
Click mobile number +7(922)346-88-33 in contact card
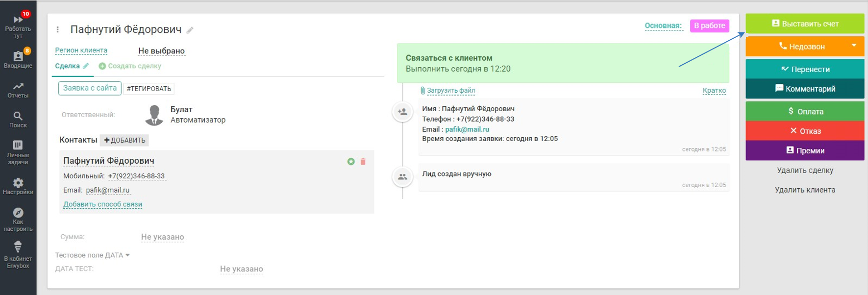point(136,176)
